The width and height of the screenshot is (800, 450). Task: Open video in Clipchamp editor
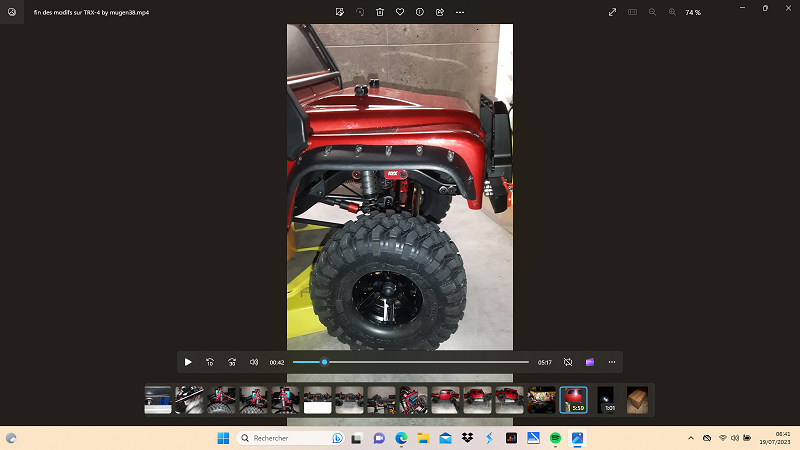590,362
